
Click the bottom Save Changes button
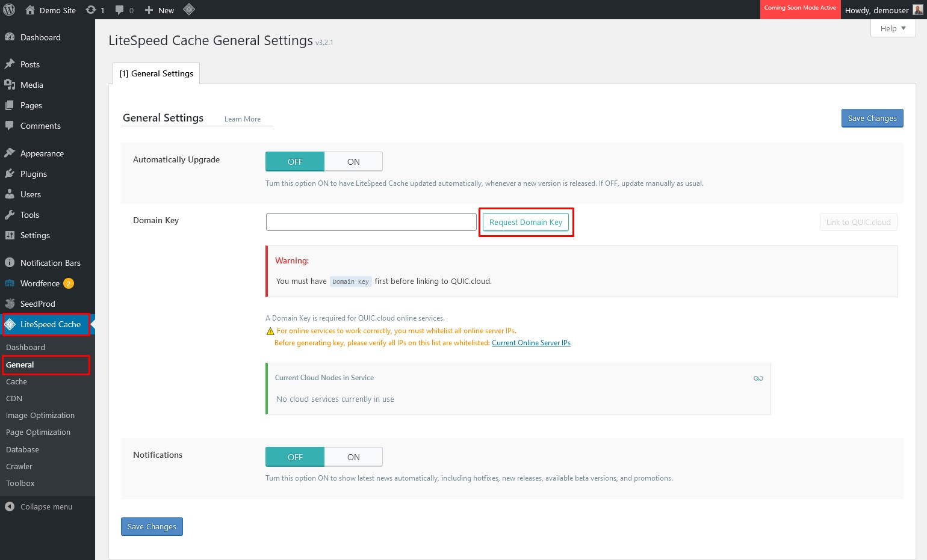(152, 526)
